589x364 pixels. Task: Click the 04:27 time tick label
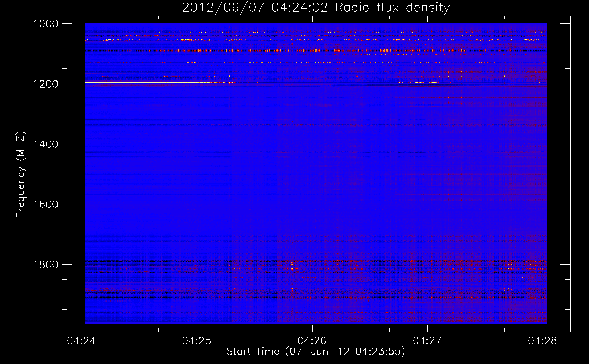coord(427,341)
